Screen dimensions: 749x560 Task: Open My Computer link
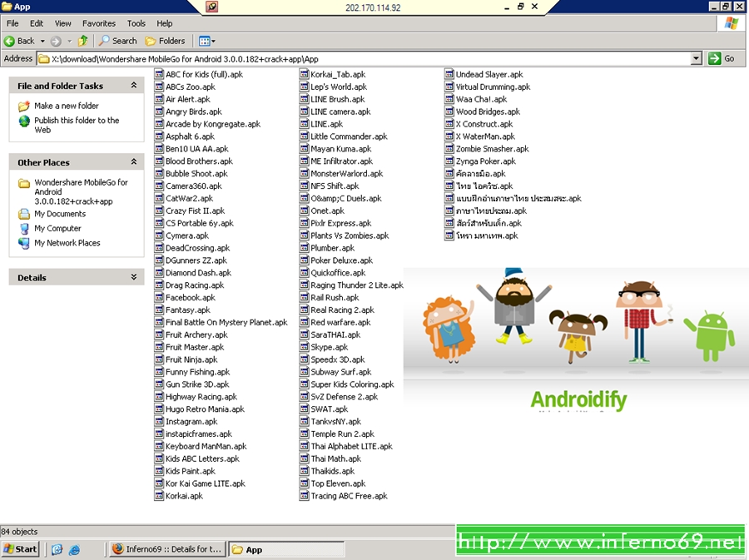click(57, 228)
